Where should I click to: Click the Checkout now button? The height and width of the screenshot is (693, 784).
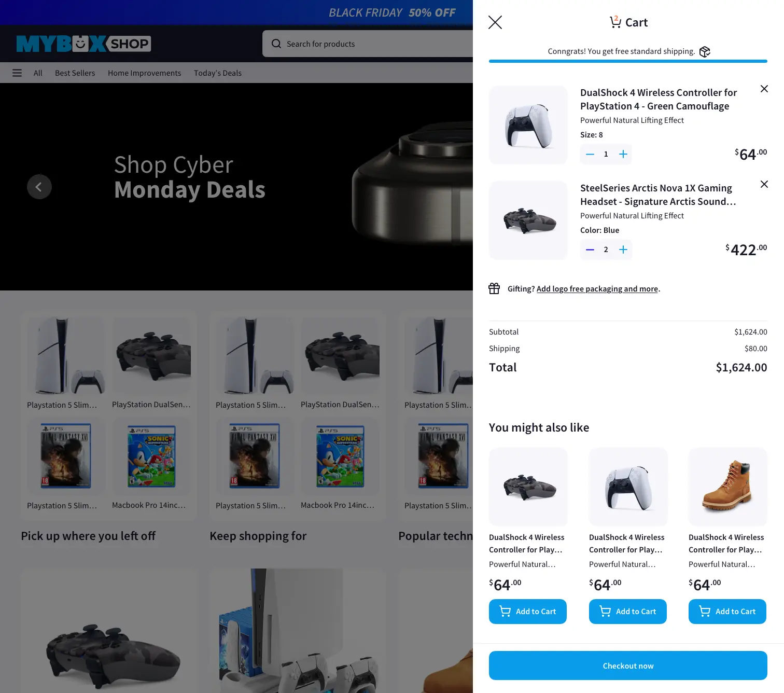click(x=628, y=666)
